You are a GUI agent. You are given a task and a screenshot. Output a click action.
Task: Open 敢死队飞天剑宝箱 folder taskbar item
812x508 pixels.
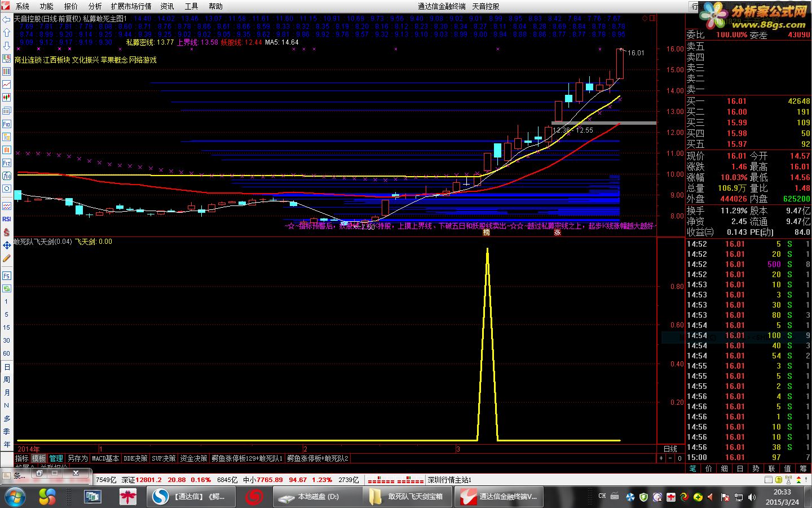point(407,497)
